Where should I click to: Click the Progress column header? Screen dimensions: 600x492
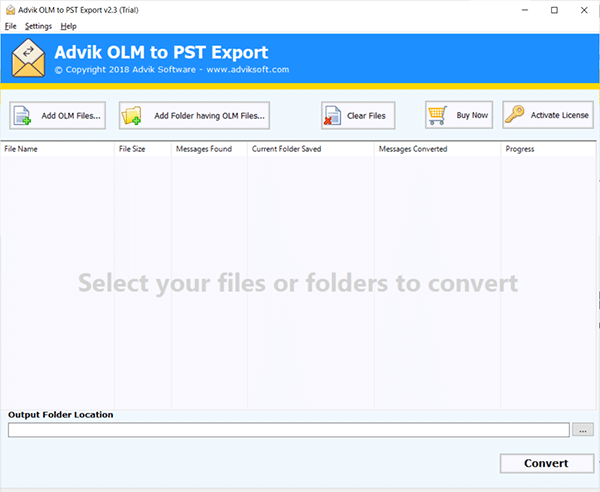548,149
